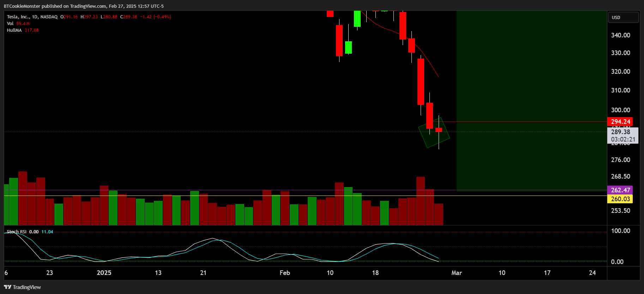Image resolution: width=644 pixels, height=294 pixels.
Task: Click the bar countdown timer 03:02:21
Action: point(623,139)
